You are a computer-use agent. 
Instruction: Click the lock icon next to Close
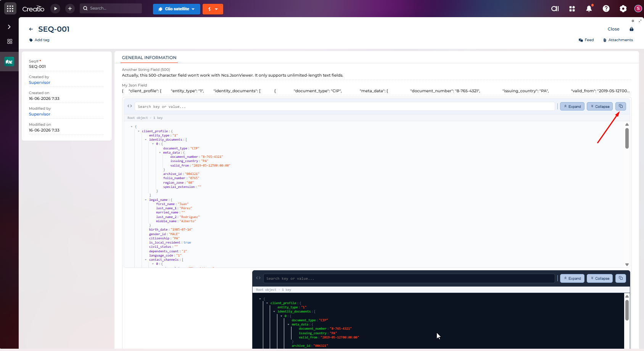coord(631,29)
